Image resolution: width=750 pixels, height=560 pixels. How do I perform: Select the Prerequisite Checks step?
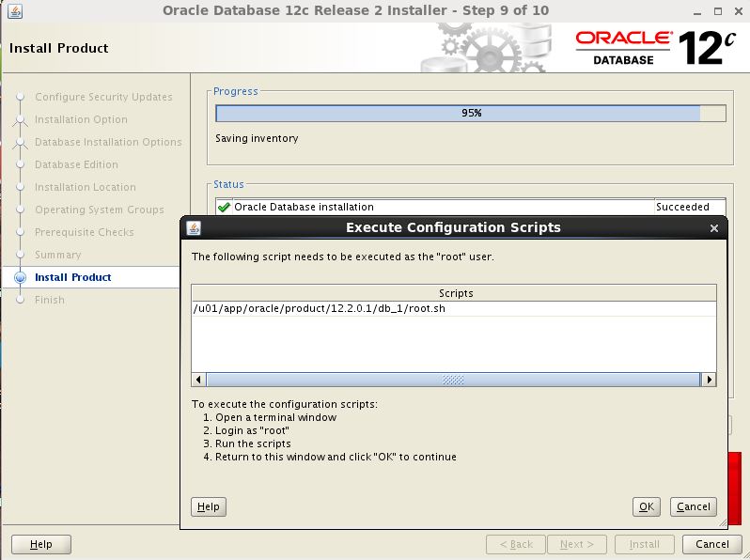coord(85,232)
